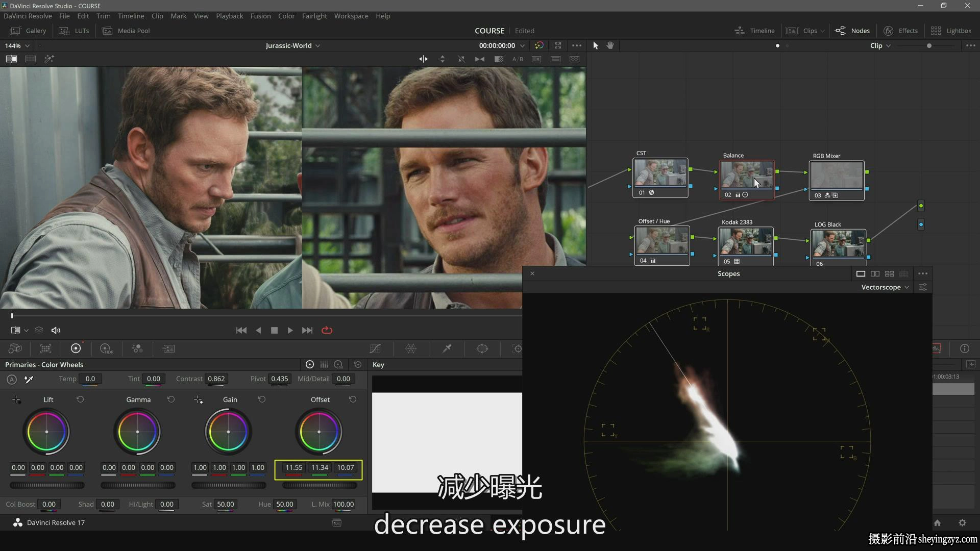
Task: Close the Scopes panel
Action: pos(532,273)
